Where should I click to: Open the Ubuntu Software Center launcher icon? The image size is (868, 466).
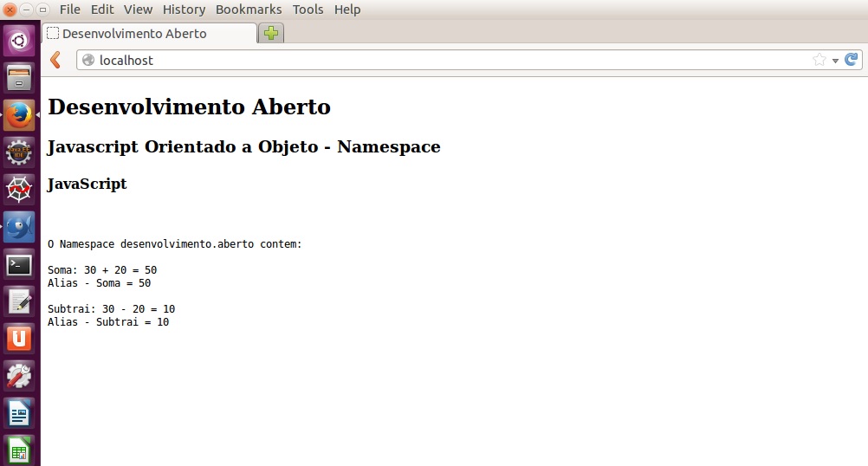[x=19, y=339]
